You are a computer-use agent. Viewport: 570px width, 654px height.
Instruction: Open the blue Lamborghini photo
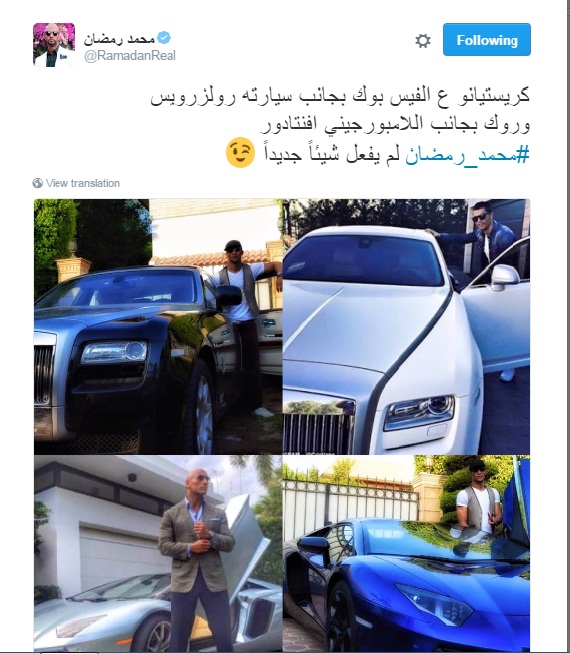(x=407, y=553)
